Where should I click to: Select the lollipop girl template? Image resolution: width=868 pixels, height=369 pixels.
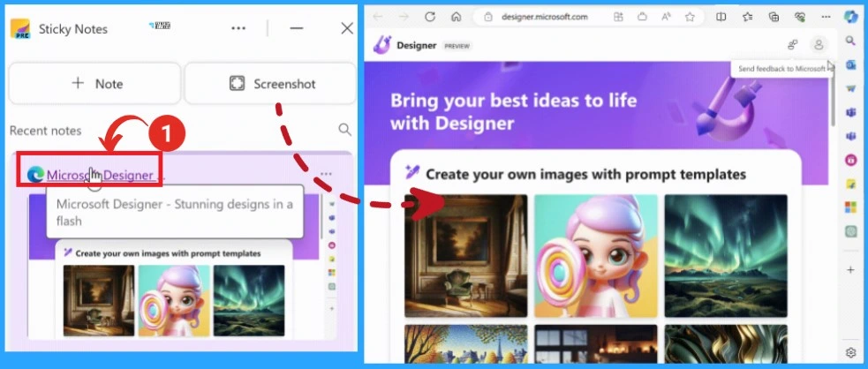click(596, 256)
